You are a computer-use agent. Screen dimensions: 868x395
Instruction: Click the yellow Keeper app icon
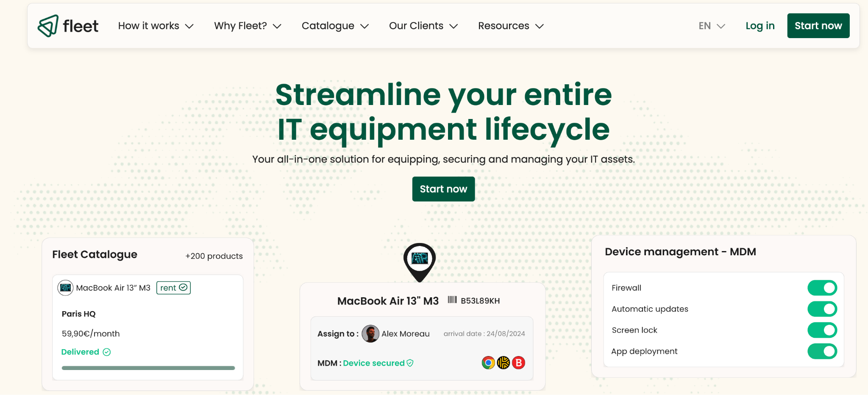tap(504, 363)
